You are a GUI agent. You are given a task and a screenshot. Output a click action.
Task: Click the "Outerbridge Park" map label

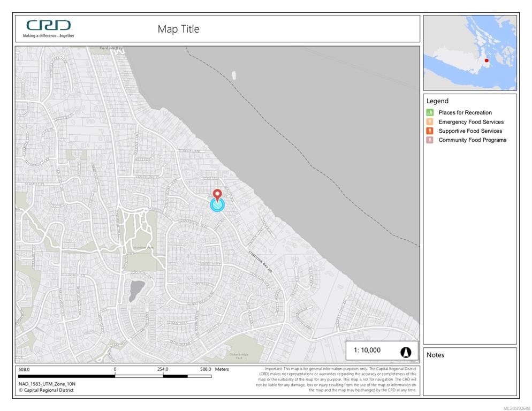pyautogui.click(x=239, y=356)
